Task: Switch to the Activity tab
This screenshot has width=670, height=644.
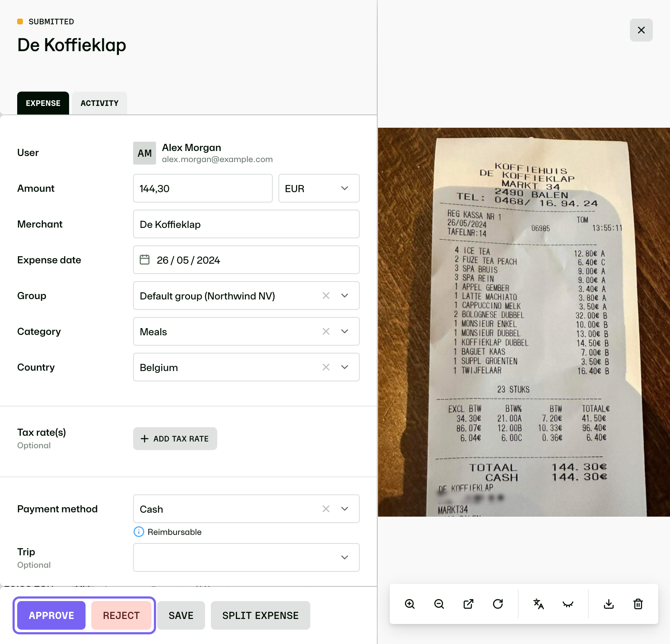Action: [x=99, y=103]
